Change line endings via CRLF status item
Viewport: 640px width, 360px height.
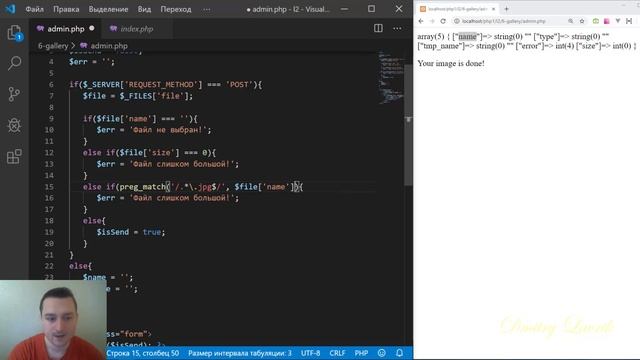click(338, 353)
